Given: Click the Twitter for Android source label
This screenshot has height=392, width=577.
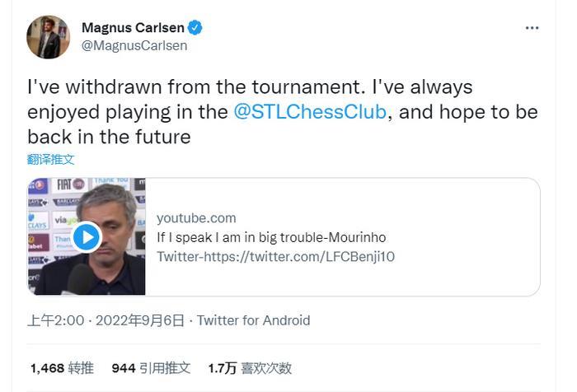Looking at the screenshot, I should tap(254, 320).
